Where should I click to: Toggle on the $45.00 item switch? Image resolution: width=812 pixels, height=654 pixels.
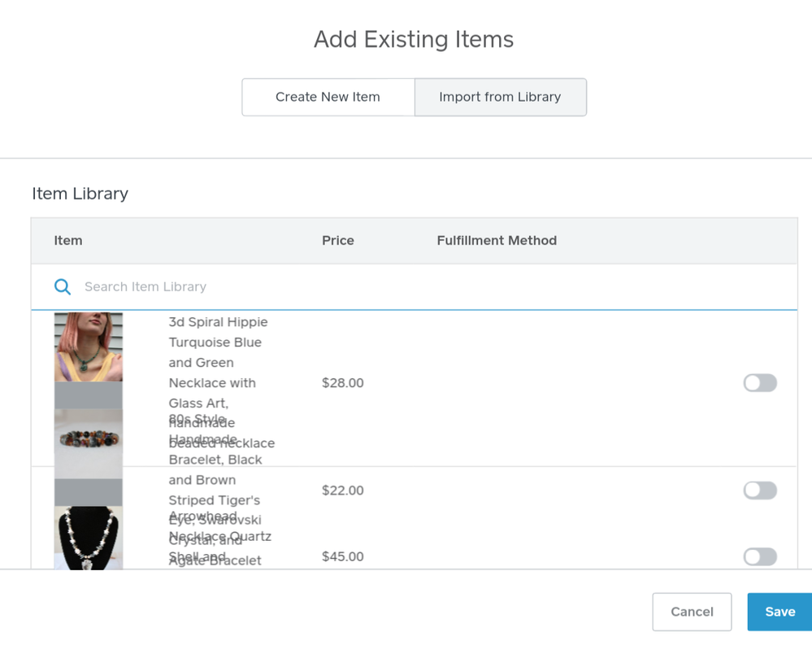pos(759,556)
